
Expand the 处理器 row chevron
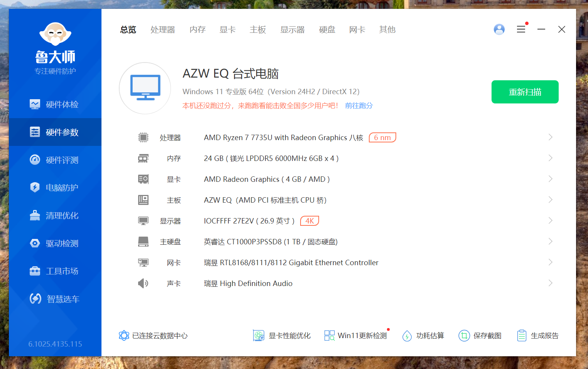[551, 137]
